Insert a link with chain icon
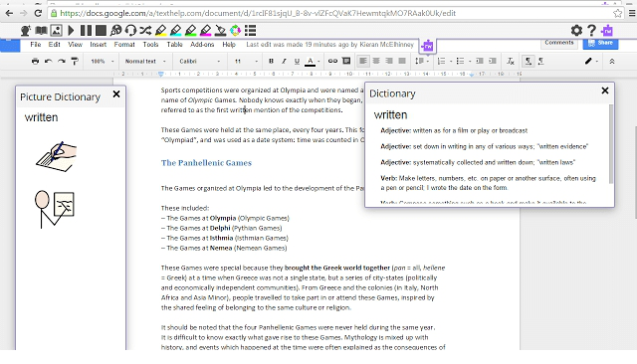 [x=332, y=62]
